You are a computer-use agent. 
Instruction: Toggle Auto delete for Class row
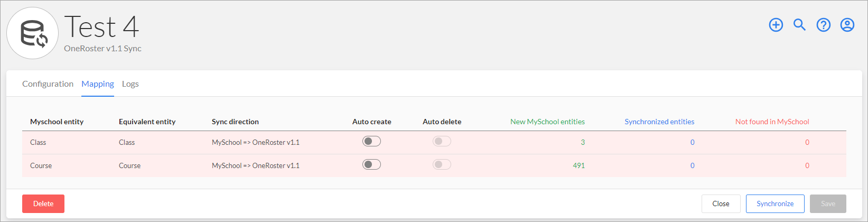point(442,142)
